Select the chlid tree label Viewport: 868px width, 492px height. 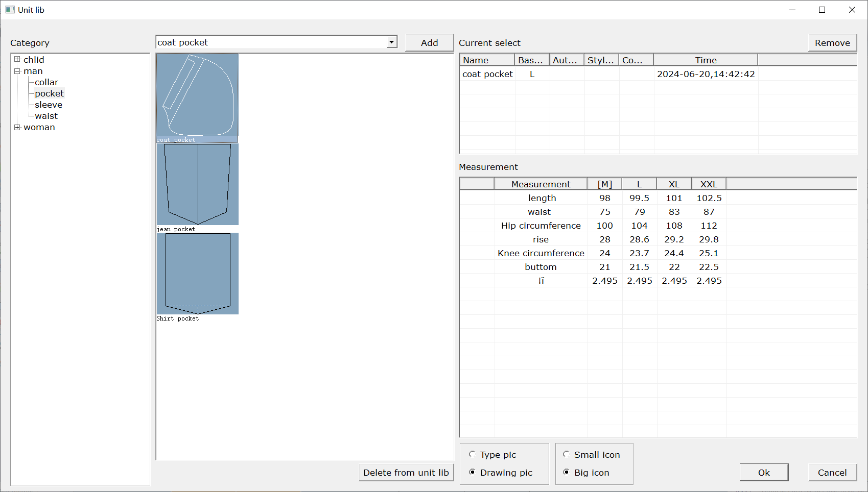coord(34,60)
